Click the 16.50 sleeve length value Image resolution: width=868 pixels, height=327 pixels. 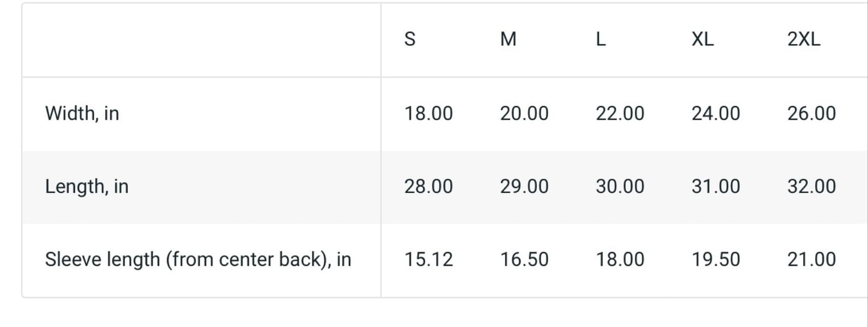524,260
